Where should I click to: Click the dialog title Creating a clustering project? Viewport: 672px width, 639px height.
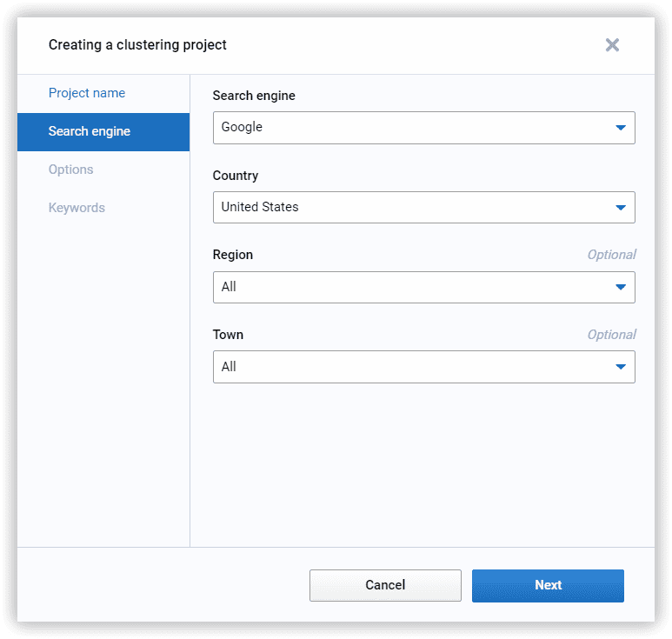tap(137, 44)
